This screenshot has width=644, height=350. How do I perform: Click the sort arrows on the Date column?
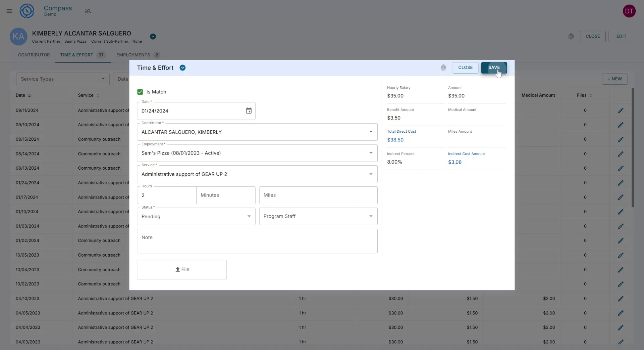30,95
